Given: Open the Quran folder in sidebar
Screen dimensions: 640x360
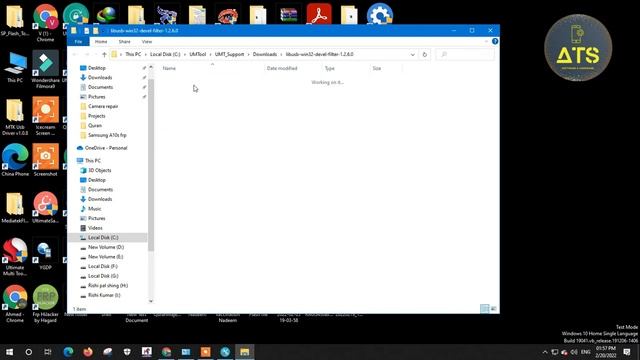Looking at the screenshot, I should 95,125.
